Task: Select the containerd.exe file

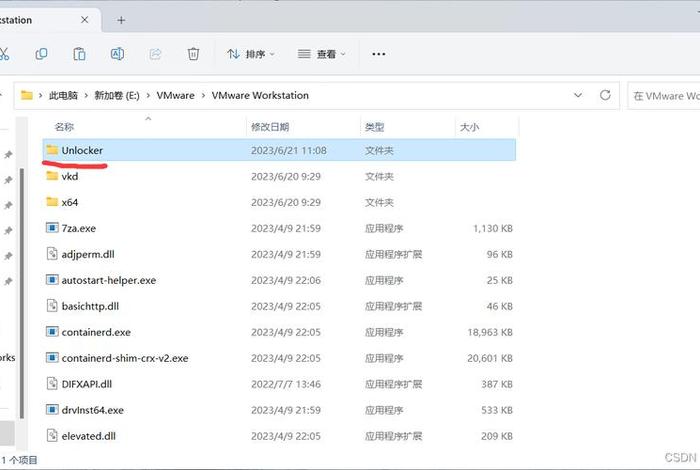Action: pos(279,332)
